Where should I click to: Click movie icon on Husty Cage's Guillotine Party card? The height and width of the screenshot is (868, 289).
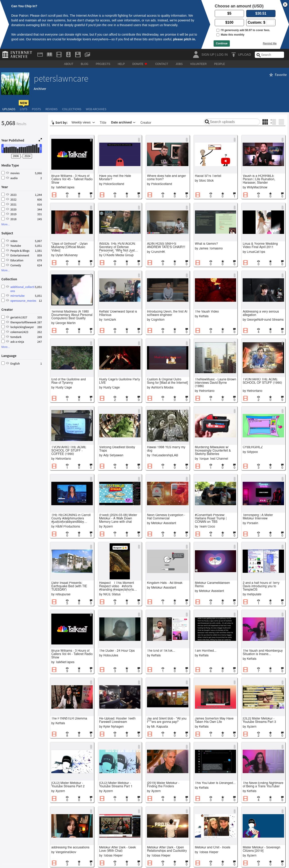[102, 398]
